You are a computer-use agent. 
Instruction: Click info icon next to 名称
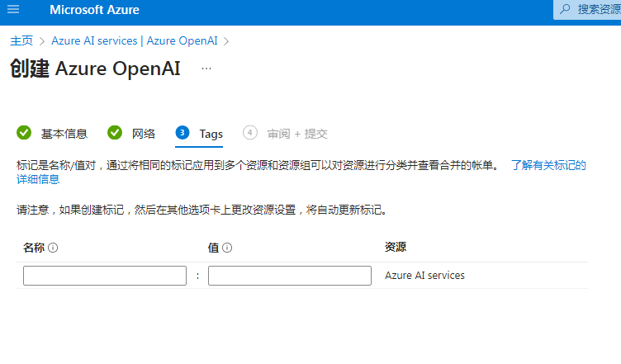tap(53, 248)
